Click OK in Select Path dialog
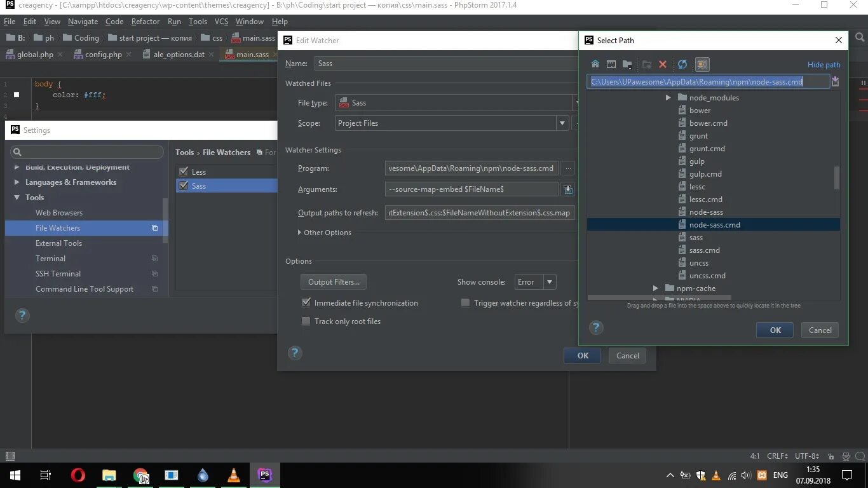The width and height of the screenshot is (868, 488). [775, 330]
